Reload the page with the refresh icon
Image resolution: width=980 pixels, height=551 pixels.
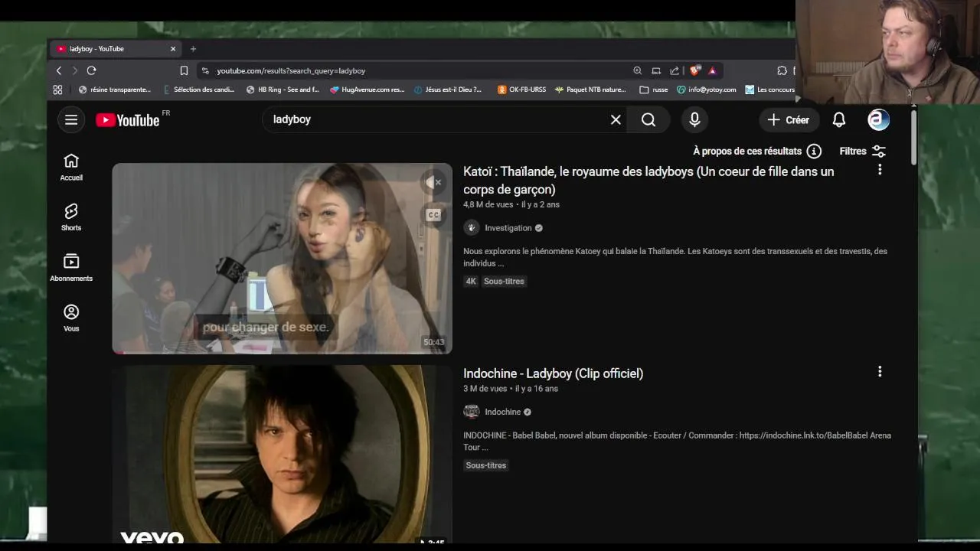click(91, 70)
